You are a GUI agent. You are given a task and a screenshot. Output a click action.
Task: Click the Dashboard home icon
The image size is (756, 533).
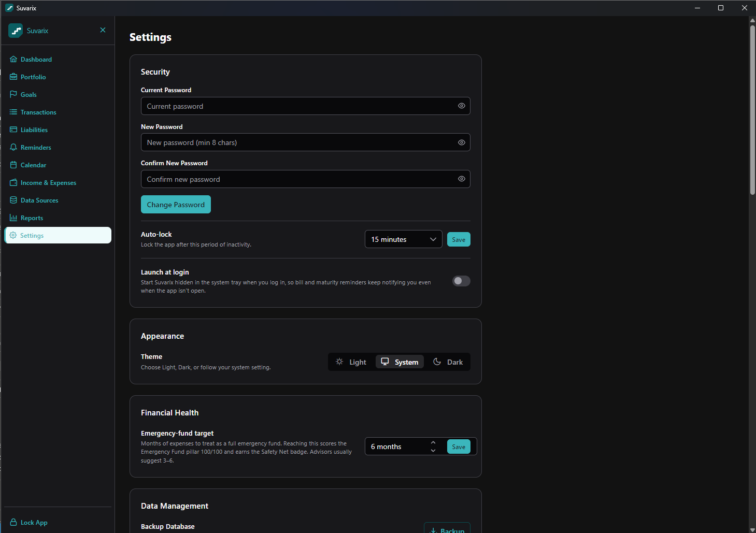click(13, 59)
